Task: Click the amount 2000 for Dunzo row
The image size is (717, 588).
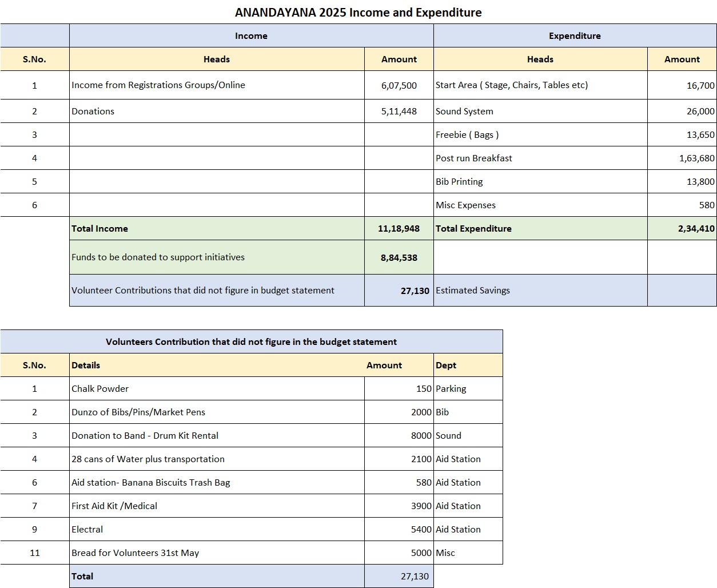Action: (399, 412)
